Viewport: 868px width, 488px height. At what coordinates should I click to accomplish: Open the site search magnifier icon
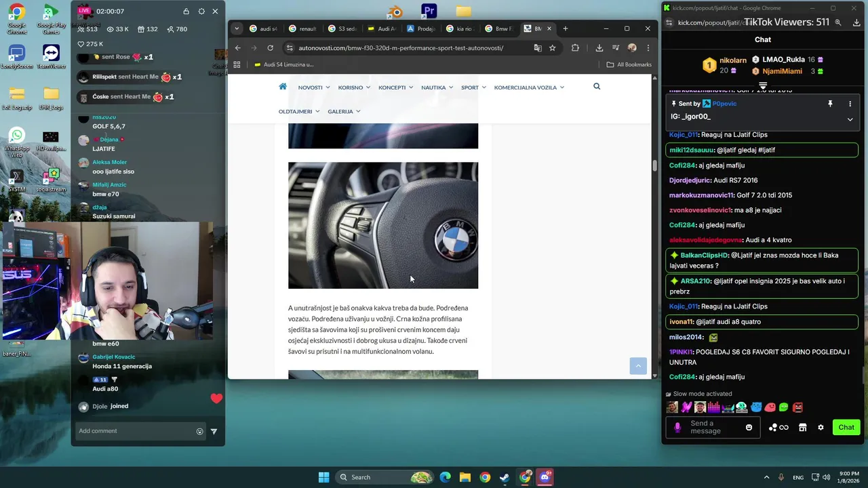pos(597,87)
